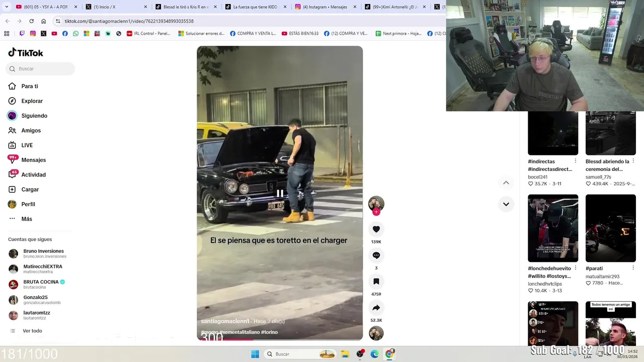
Task: Open the Todos tenemos un amigo thumbnail
Action: pos(611,323)
